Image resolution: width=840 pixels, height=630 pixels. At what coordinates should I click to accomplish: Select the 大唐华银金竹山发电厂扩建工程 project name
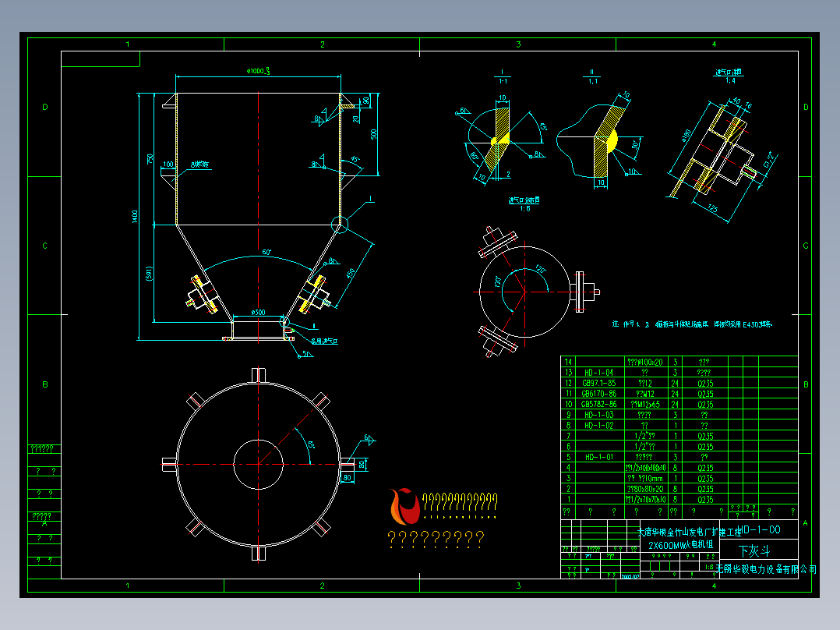[x=690, y=532]
